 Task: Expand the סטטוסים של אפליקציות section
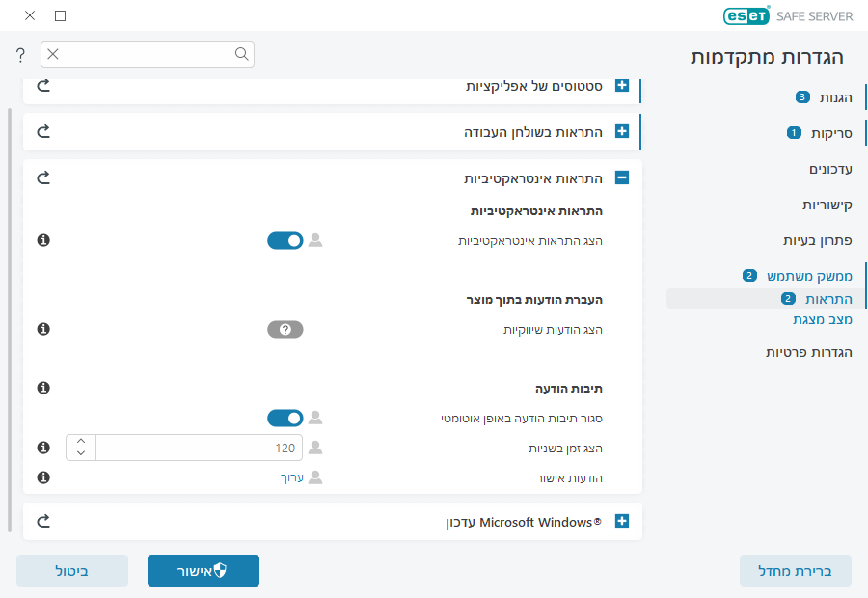click(622, 86)
